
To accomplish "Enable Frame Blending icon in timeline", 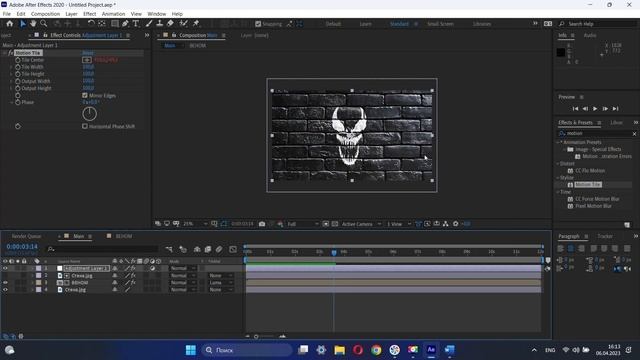I will click(208, 249).
